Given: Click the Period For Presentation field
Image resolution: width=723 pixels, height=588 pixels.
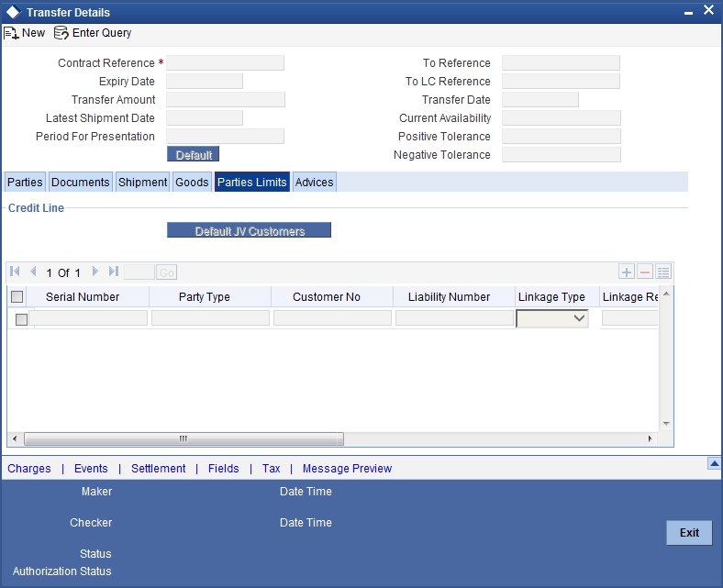Looking at the screenshot, I should tap(225, 137).
